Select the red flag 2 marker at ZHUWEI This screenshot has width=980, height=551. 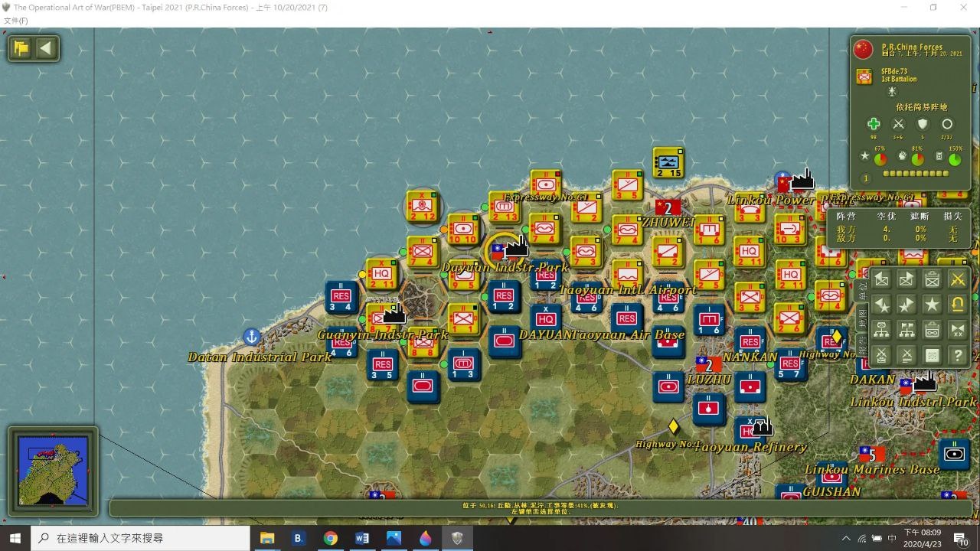click(668, 208)
